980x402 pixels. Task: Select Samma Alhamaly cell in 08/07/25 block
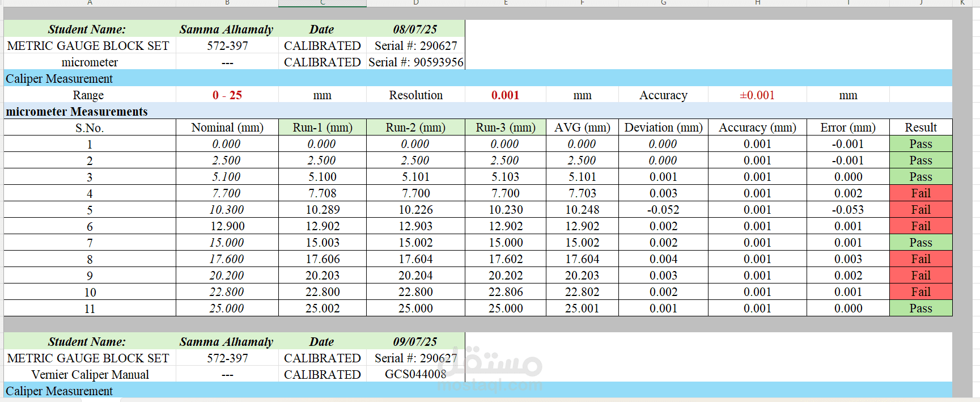coord(227,29)
